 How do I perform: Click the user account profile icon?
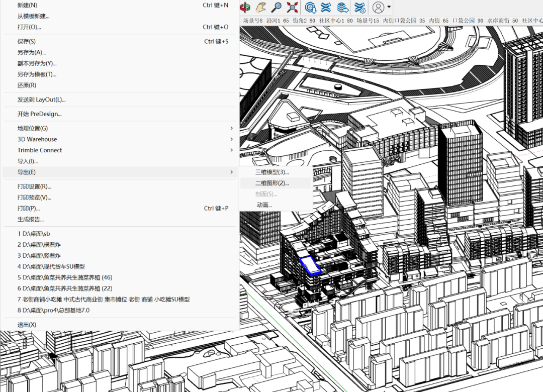(x=378, y=7)
